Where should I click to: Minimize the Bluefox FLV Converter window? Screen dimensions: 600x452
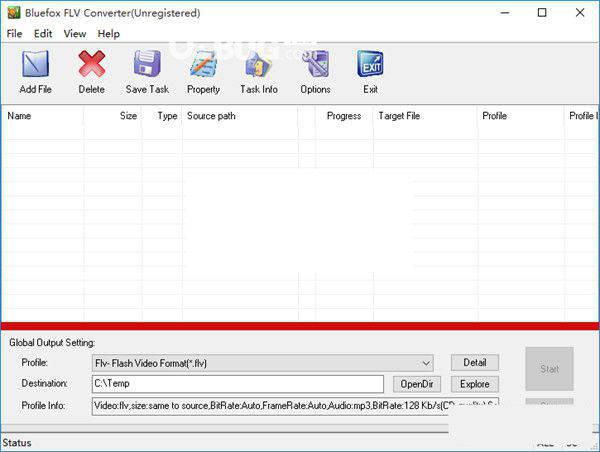pos(505,13)
